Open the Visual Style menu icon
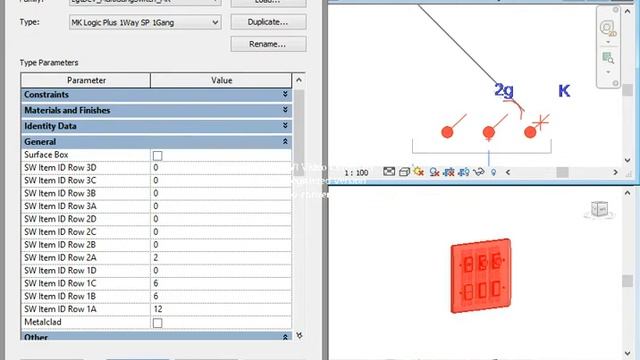This screenshot has width=640, height=360. (404, 172)
